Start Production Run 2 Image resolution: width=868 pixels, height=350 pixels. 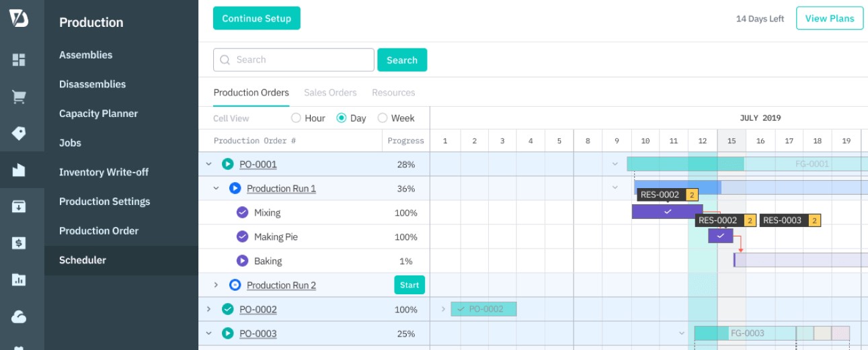click(409, 285)
